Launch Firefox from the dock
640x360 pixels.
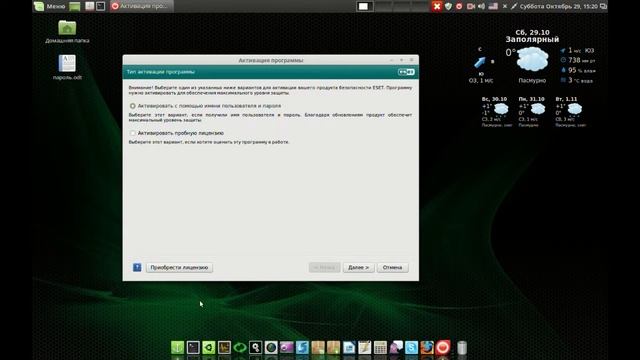click(x=427, y=347)
